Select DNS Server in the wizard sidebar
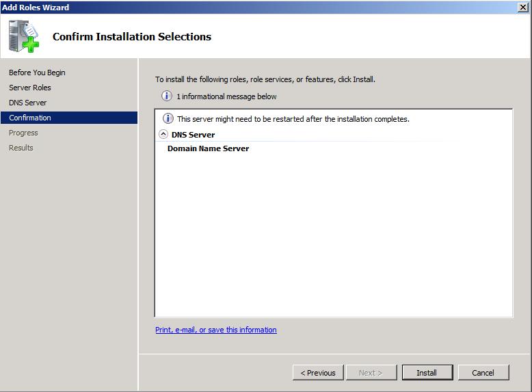Image resolution: width=532 pixels, height=392 pixels. pos(27,103)
